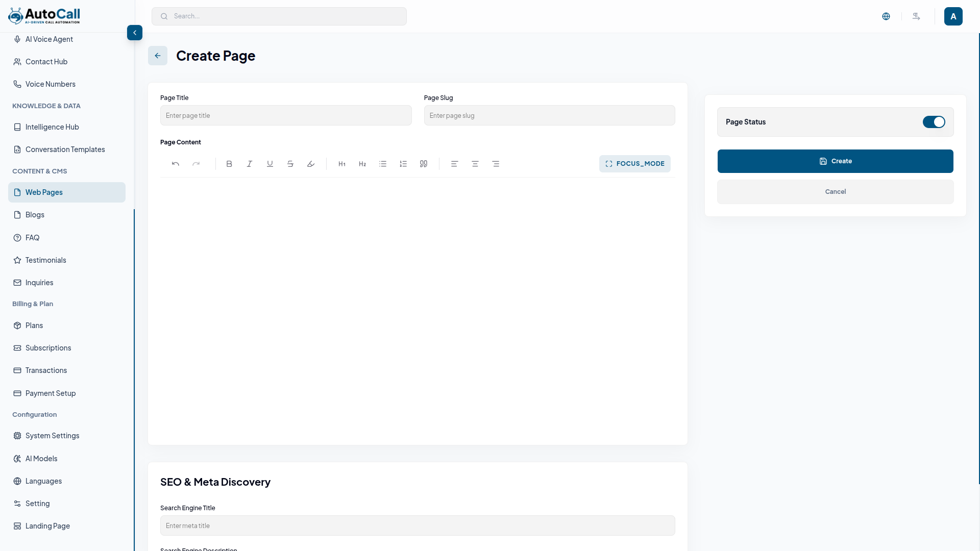Open Subscriptions in sidebar
The height and width of the screenshot is (551, 980).
point(67,348)
